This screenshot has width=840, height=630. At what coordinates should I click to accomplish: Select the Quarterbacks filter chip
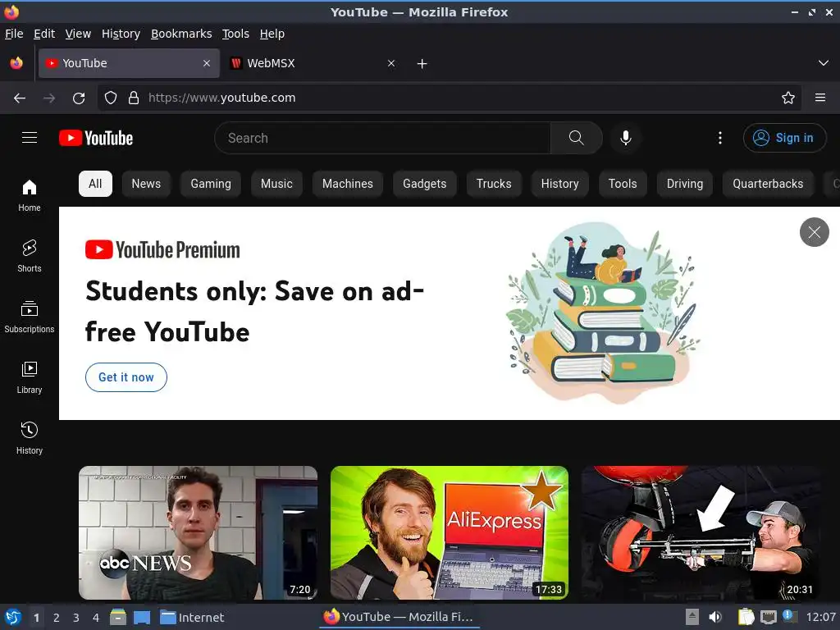click(x=768, y=184)
